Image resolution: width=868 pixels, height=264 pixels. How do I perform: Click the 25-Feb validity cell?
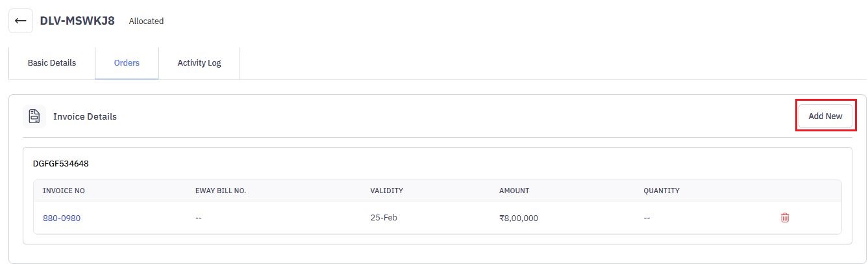coord(383,218)
